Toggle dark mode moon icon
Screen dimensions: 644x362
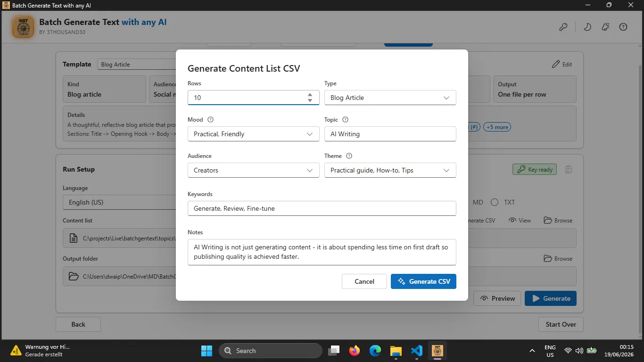click(x=587, y=27)
